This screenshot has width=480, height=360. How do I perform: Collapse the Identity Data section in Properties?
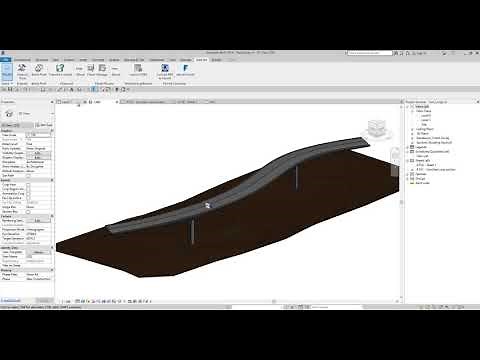click(52, 248)
